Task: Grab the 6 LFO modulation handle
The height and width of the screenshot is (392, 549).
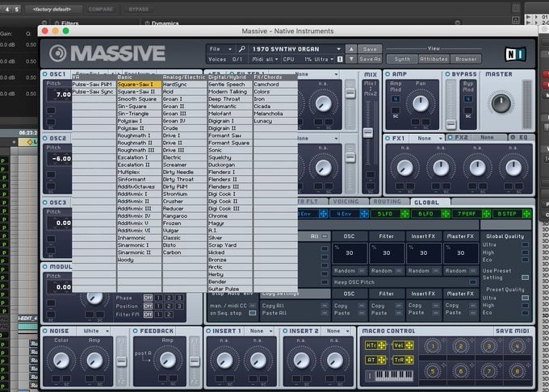Action: 446,213
